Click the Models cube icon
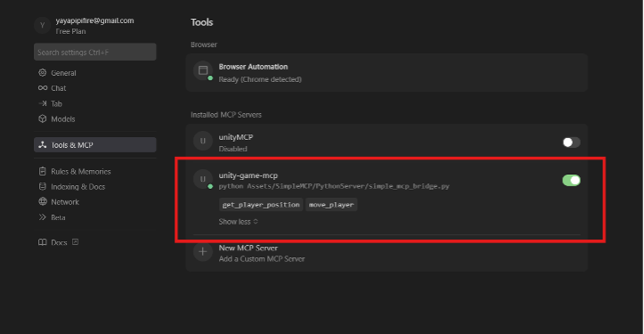The height and width of the screenshot is (334, 644). tap(42, 118)
